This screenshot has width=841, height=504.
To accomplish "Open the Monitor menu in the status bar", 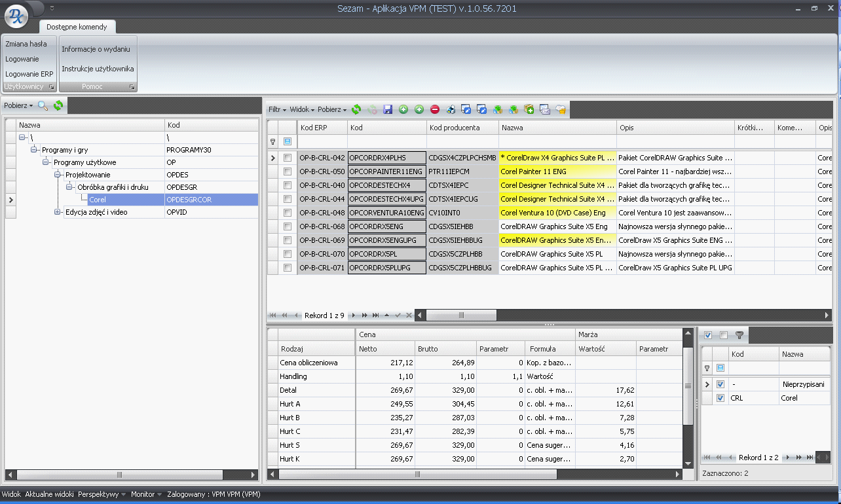I will tap(146, 495).
